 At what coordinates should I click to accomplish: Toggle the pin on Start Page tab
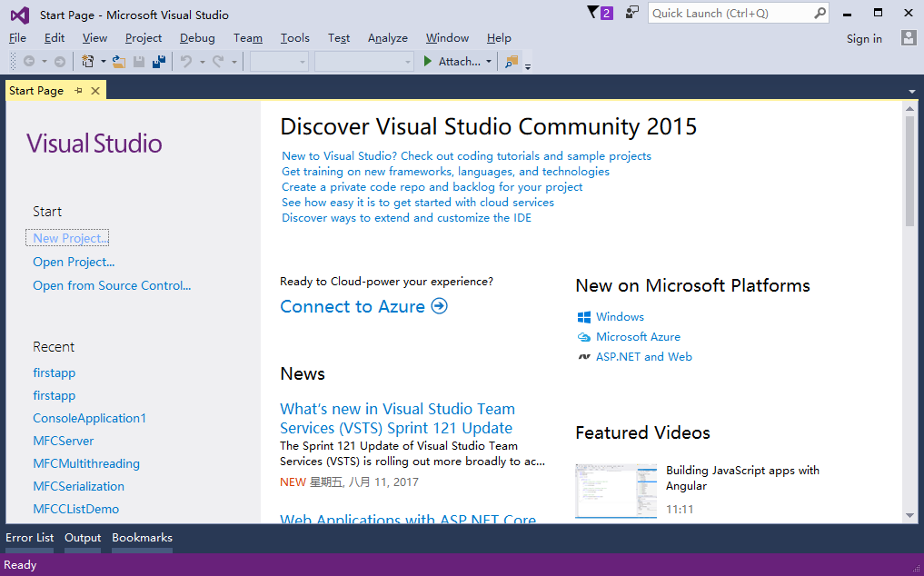click(79, 90)
